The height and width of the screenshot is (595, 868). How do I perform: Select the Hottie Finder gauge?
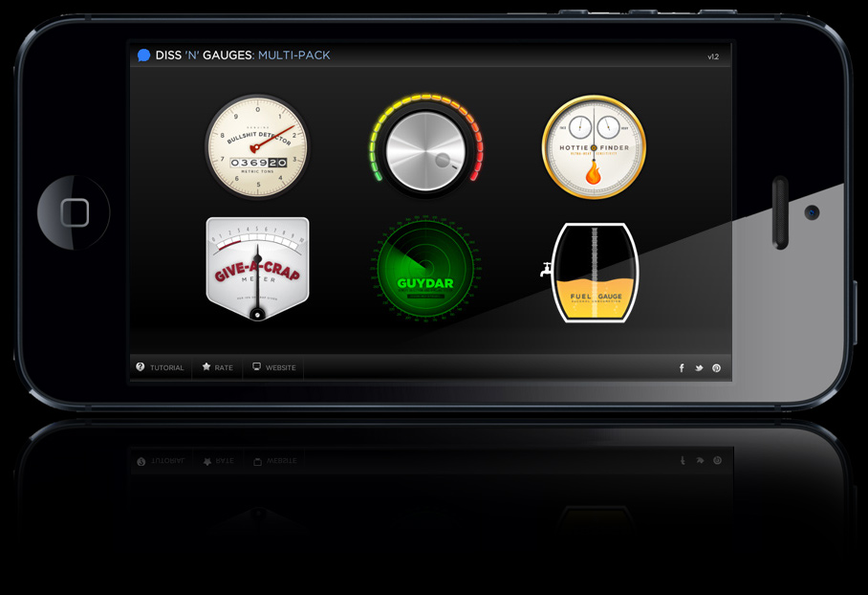pyautogui.click(x=594, y=147)
